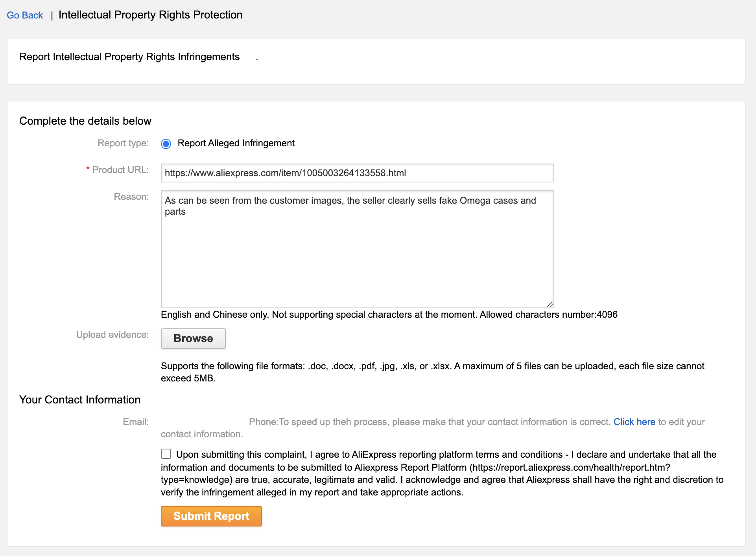This screenshot has width=756, height=556.
Task: Click the Product URL field label
Action: click(x=120, y=170)
